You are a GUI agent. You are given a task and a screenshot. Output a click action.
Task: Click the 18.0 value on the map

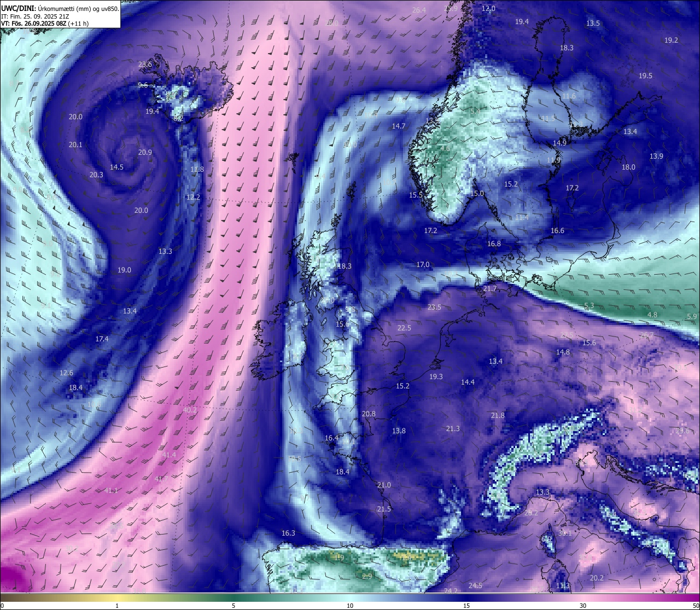[628, 167]
